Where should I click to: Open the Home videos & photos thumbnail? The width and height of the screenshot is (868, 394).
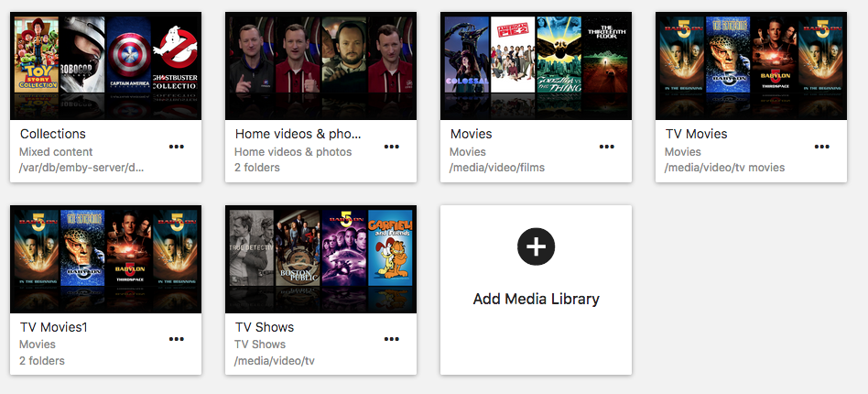point(320,66)
